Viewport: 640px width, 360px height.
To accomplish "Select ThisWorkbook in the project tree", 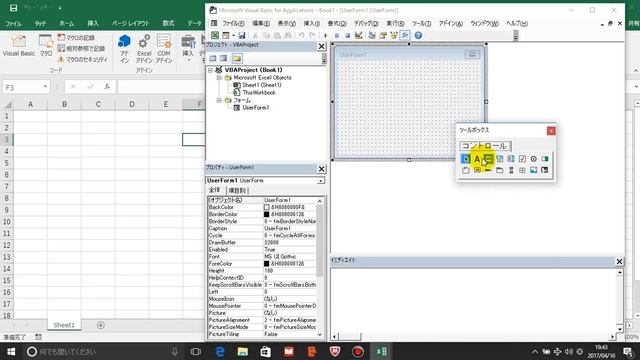I will (x=259, y=93).
